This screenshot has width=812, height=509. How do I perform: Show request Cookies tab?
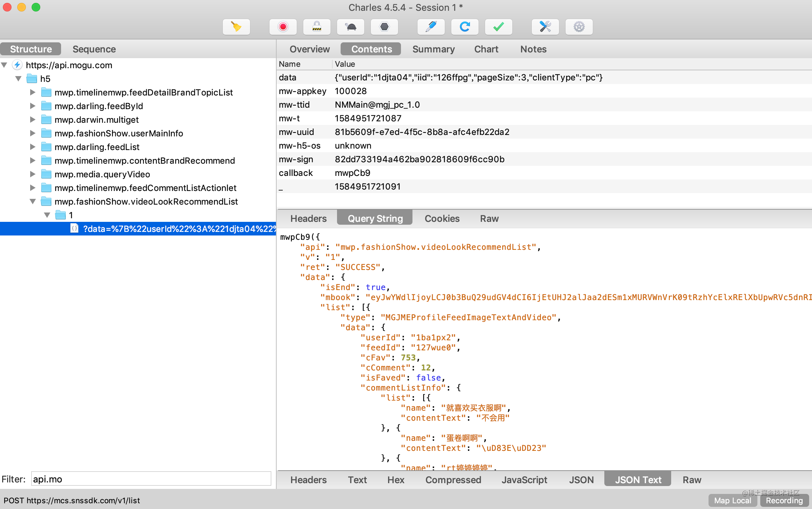tap(442, 218)
